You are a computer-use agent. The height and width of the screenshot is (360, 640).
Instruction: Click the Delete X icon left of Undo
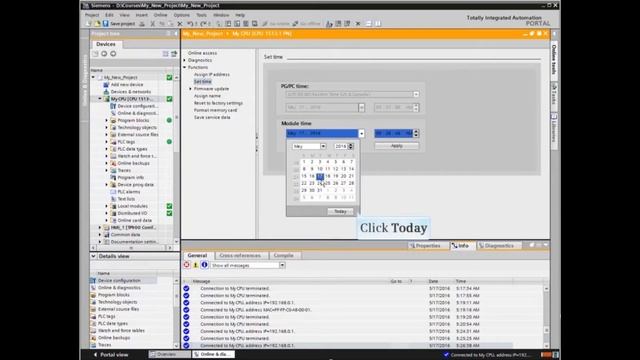coord(180,24)
